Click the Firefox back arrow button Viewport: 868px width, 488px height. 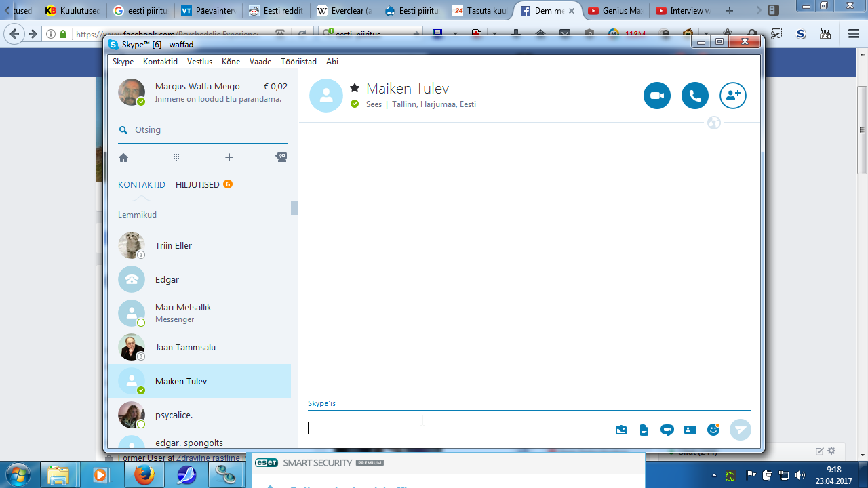[14, 34]
